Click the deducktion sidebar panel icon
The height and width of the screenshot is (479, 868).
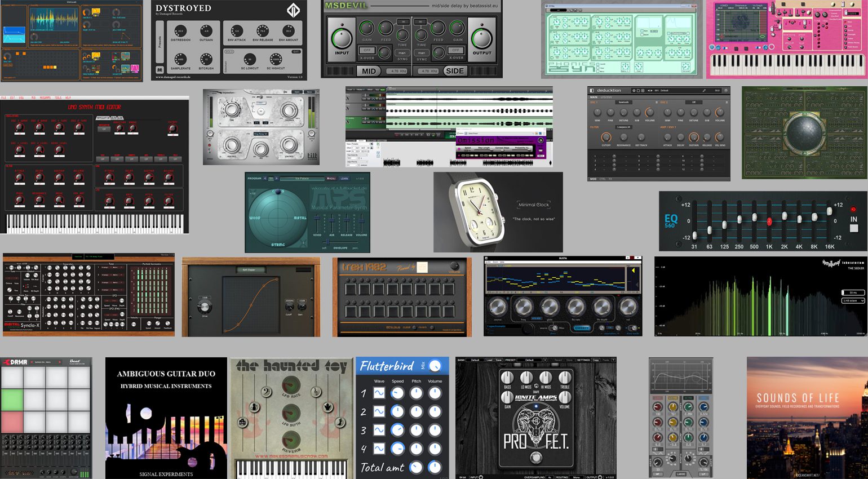592,90
